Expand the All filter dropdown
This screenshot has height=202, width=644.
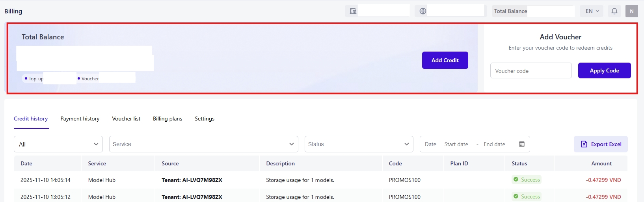(x=58, y=144)
